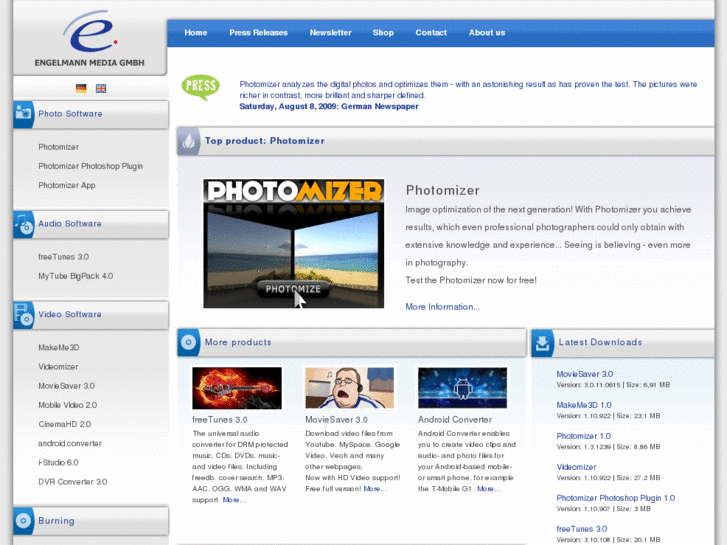Select Photomizer Photoshop Plugin in the sidebar
727x545 pixels.
[90, 166]
